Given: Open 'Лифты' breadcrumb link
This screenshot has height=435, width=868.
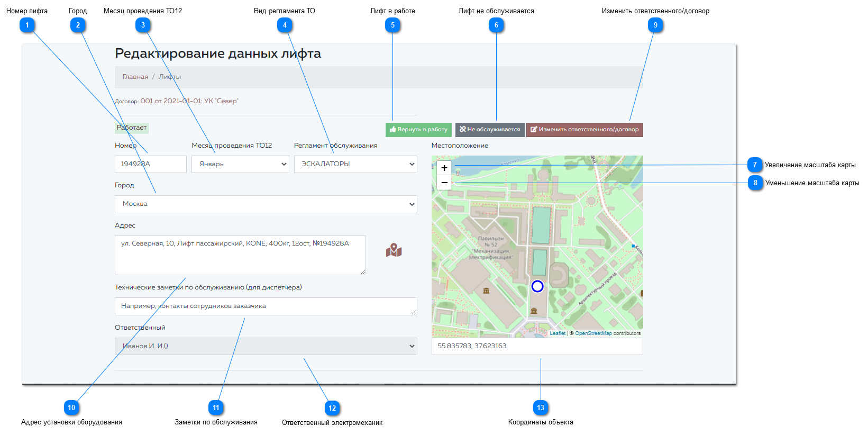Looking at the screenshot, I should pyautogui.click(x=170, y=77).
